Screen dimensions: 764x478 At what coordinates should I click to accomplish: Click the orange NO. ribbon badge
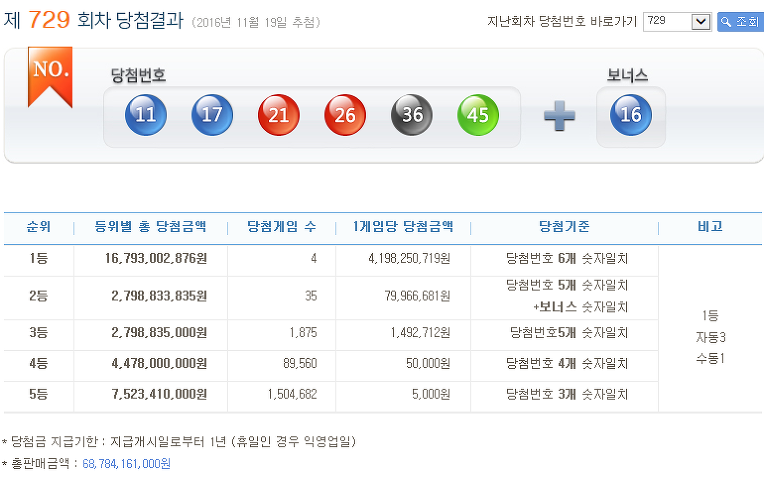51,74
